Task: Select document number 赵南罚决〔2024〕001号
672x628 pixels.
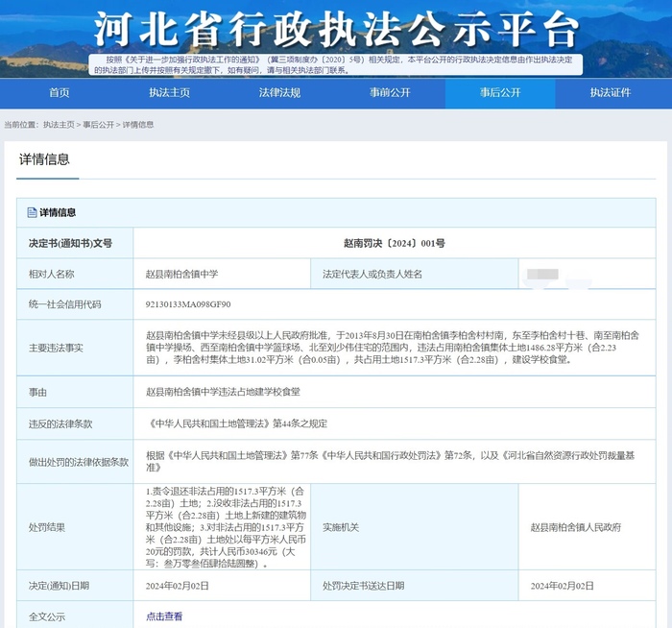Action: tap(395, 244)
